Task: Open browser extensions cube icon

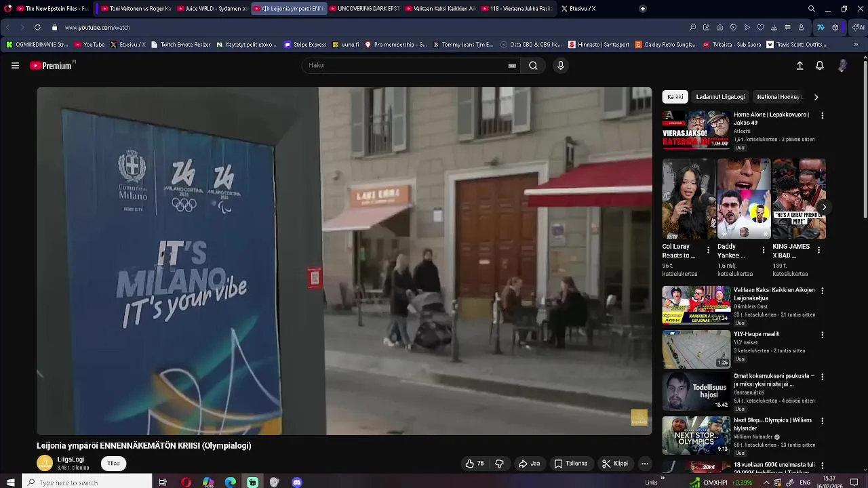Action: point(835,27)
